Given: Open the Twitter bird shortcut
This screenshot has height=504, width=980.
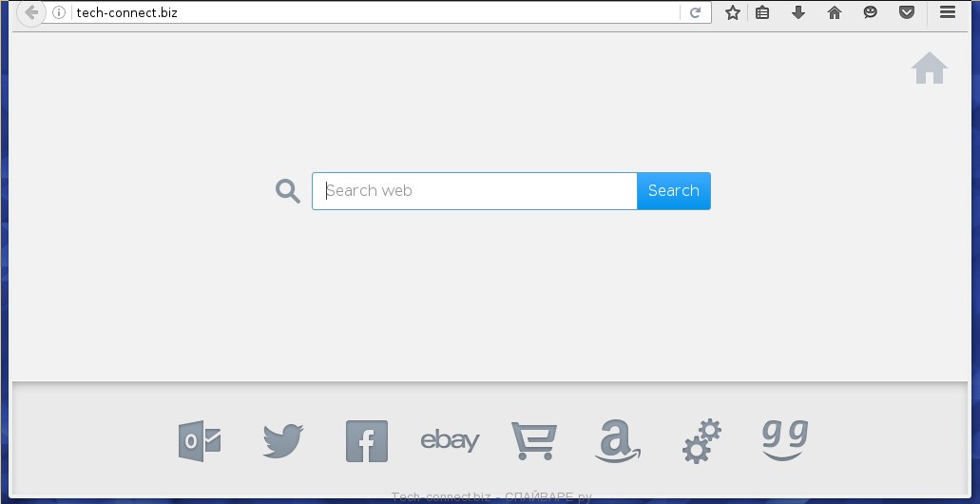Looking at the screenshot, I should pos(283,441).
